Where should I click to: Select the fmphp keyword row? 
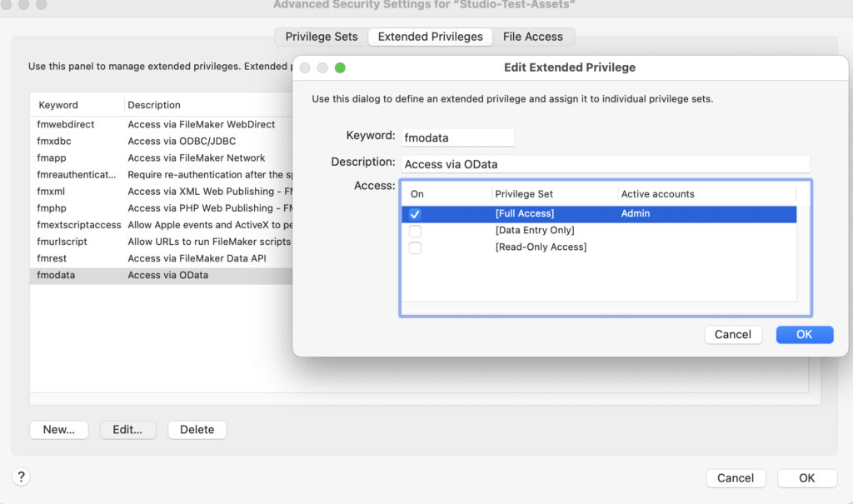[x=161, y=208]
